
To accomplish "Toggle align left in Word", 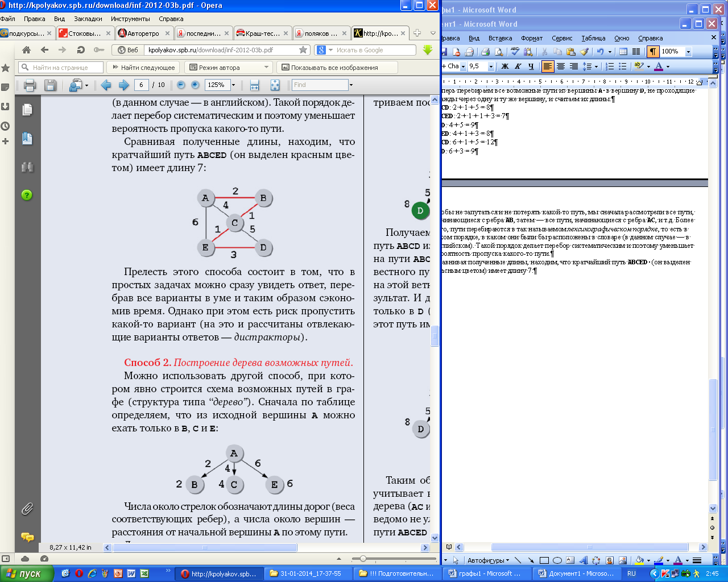I will pyautogui.click(x=548, y=66).
